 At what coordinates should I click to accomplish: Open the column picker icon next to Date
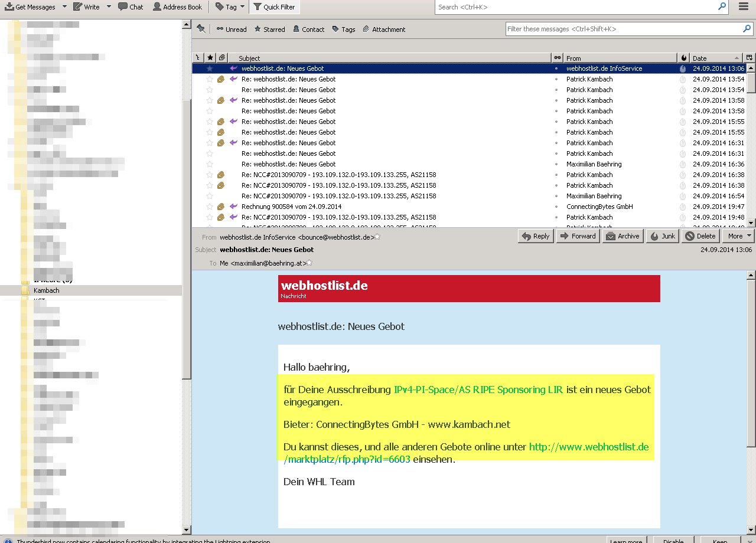pyautogui.click(x=750, y=58)
